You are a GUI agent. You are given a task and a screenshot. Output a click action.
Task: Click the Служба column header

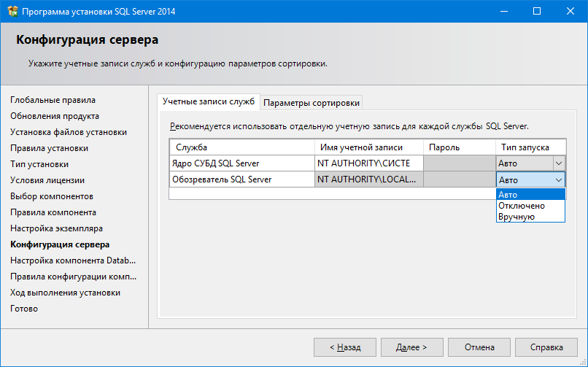(241, 147)
